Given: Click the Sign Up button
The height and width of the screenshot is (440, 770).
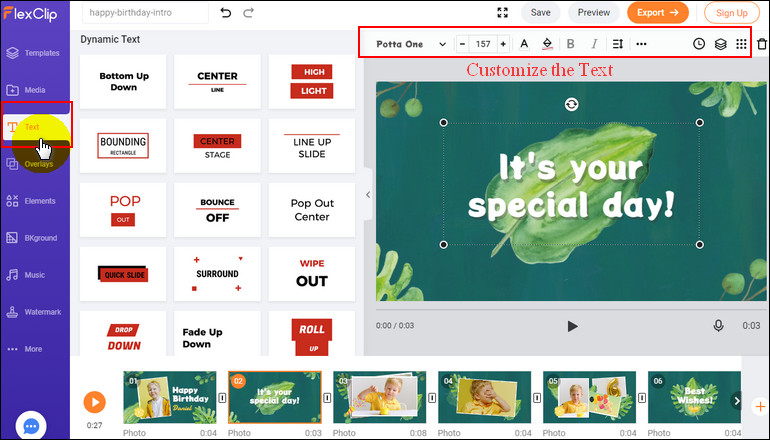Looking at the screenshot, I should 732,13.
